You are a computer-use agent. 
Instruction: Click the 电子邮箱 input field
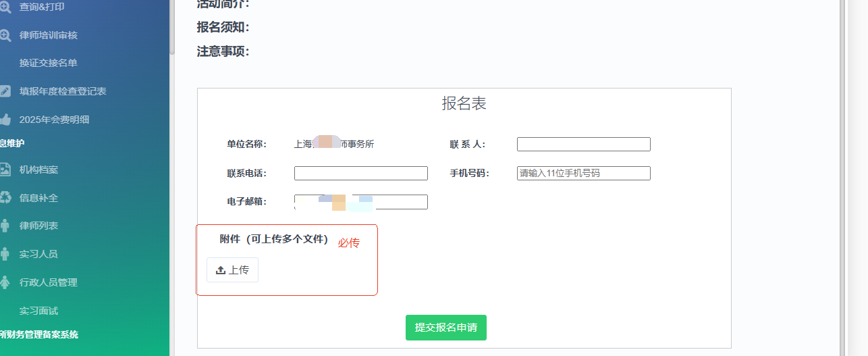360,202
